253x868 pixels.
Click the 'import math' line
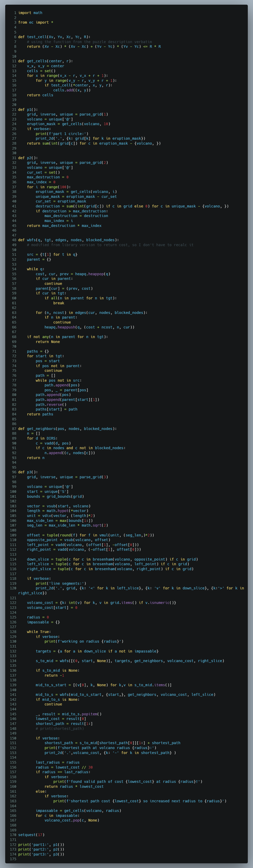tap(30, 13)
